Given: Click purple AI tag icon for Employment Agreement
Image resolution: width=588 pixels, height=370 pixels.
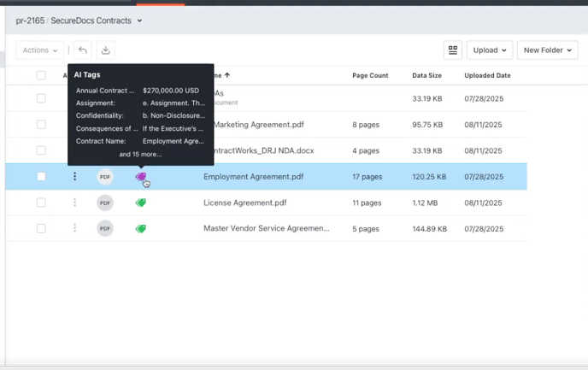Looking at the screenshot, I should point(141,176).
